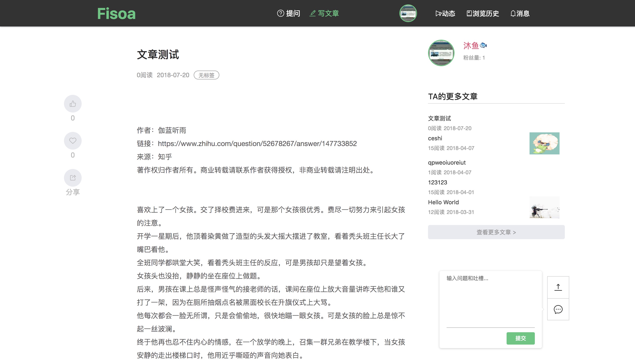Click the share icon button
This screenshot has height=364, width=635.
click(x=73, y=178)
